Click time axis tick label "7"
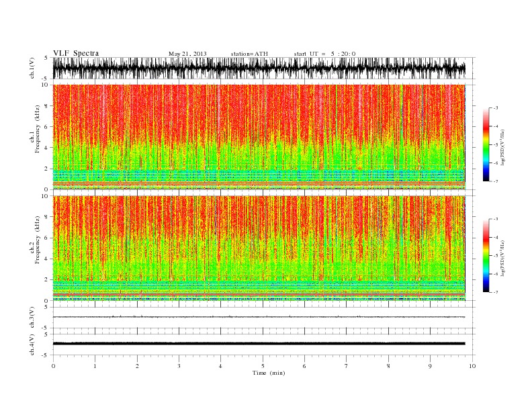532x411 pixels. pos(347,366)
